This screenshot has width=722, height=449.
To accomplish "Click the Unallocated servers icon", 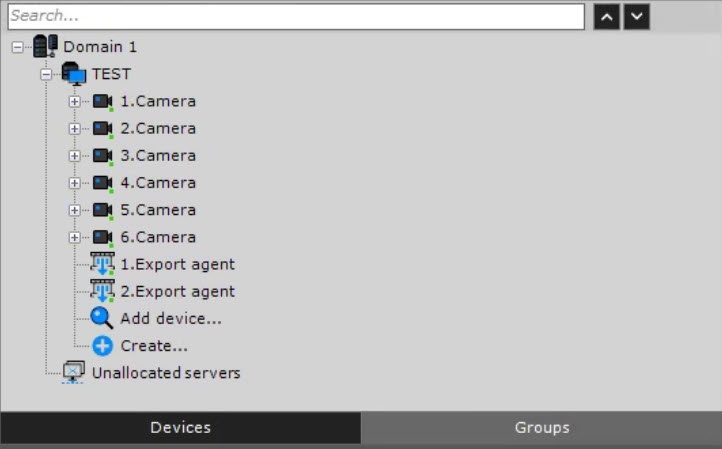I will tap(74, 373).
